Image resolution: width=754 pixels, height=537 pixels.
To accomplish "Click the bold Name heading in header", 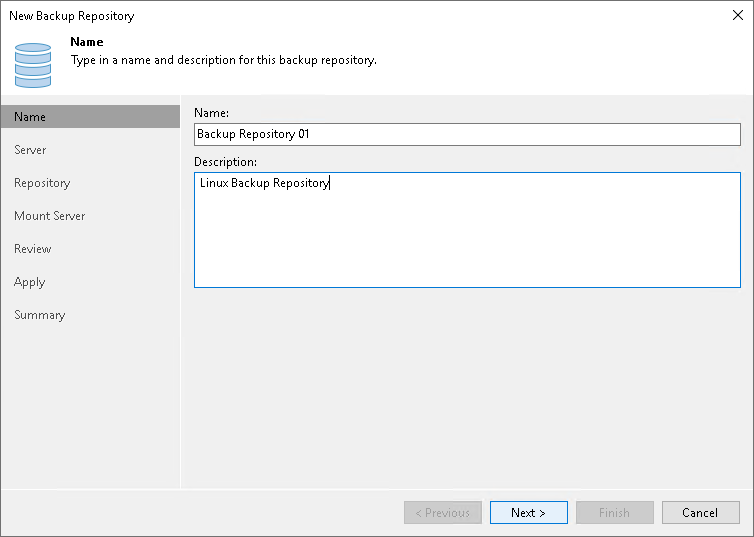I will tap(86, 43).
